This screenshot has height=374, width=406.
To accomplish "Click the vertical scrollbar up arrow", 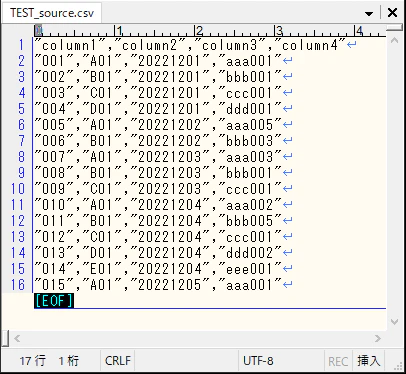I will pyautogui.click(x=394, y=41).
